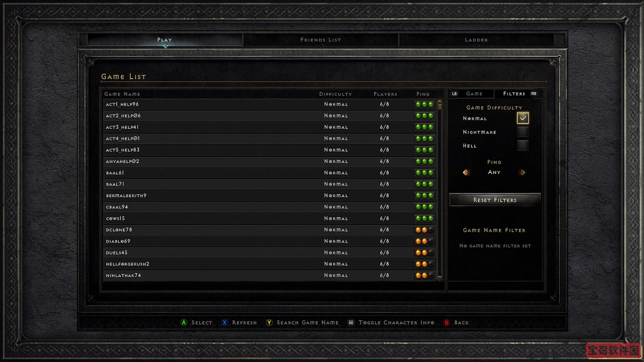Image resolution: width=644 pixels, height=362 pixels.
Task: Click ping indicator of ACT3_HELP41
Action: click(425, 127)
